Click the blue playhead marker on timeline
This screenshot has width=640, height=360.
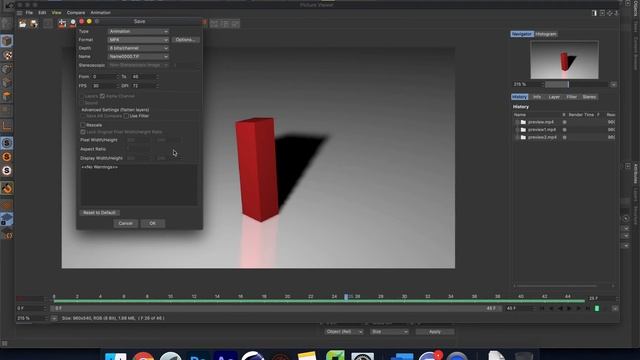coord(346,297)
